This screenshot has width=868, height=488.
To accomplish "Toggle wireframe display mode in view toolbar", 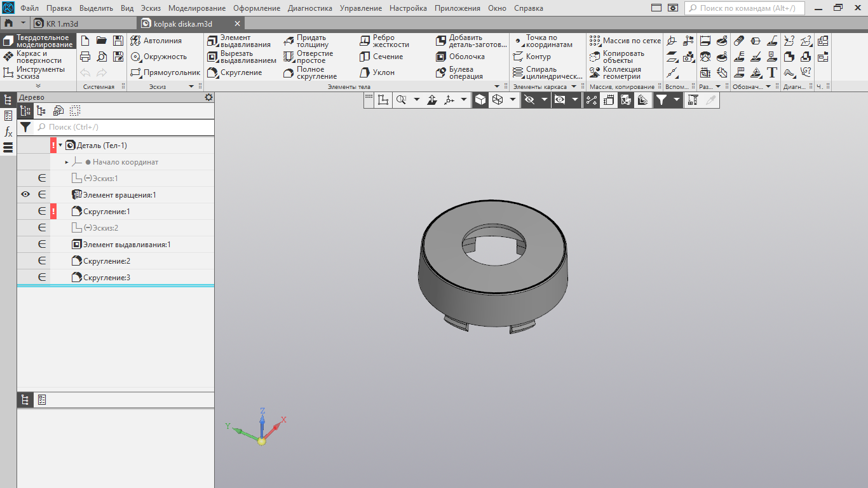I will click(x=498, y=100).
